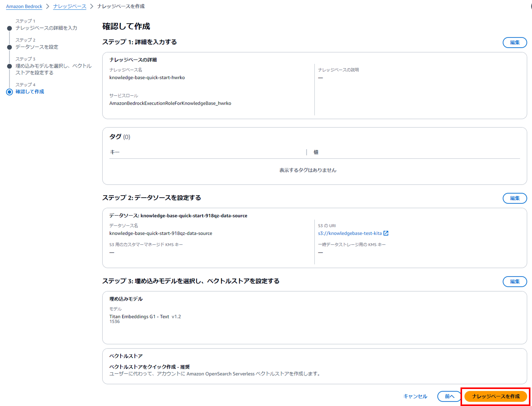
Task: Edit ステップ 2: データソースを設定する section
Action: pos(515,198)
